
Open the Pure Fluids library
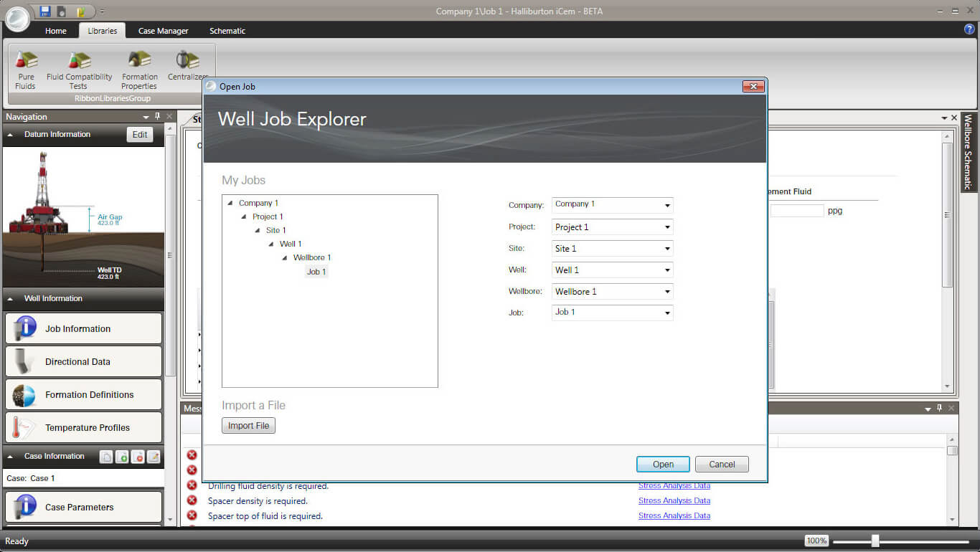coord(25,70)
